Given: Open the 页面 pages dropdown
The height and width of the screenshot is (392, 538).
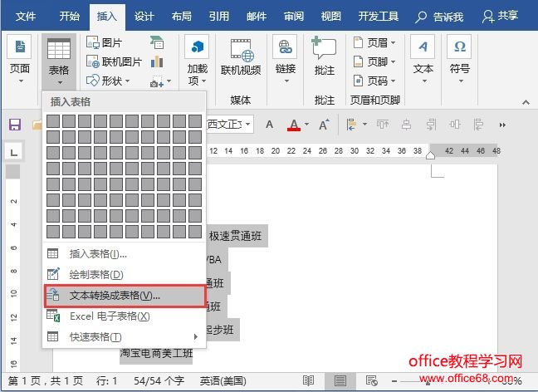Looking at the screenshot, I should (20, 60).
